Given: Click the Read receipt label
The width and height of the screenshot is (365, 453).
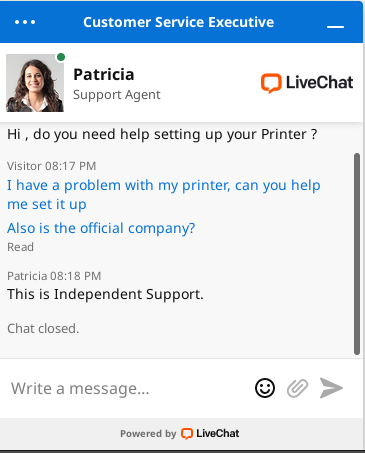Looking at the screenshot, I should pyautogui.click(x=20, y=247).
